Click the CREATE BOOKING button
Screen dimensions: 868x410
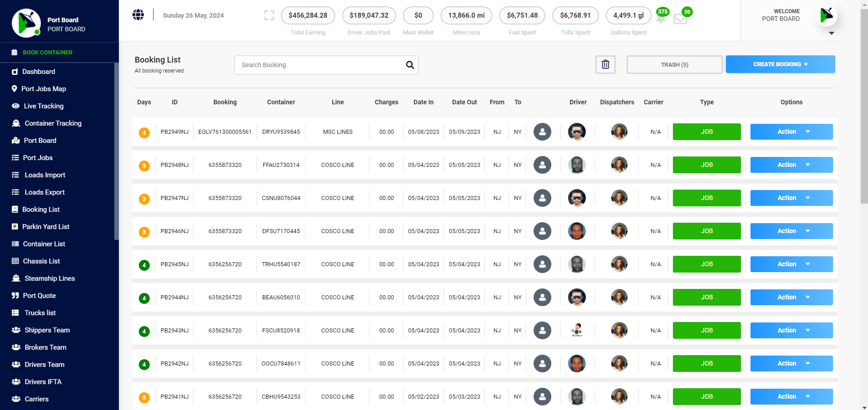[780, 64]
